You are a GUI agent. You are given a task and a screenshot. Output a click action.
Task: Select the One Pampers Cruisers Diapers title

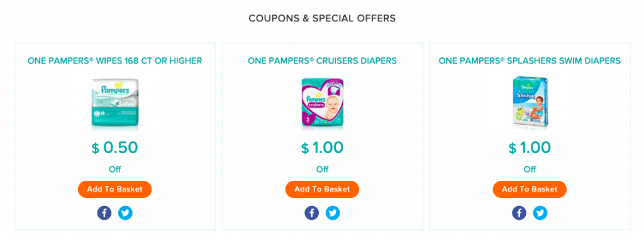[x=322, y=61]
